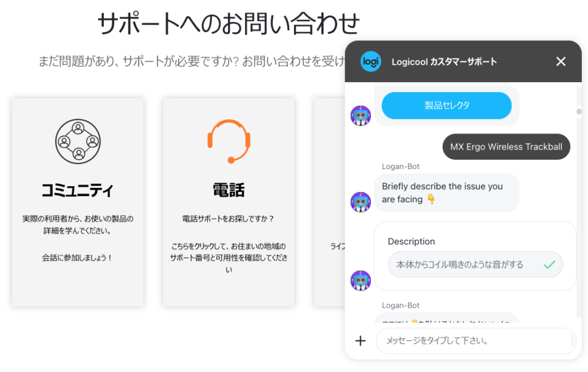Click the orange headset phone icon
The width and height of the screenshot is (588, 372).
pyautogui.click(x=229, y=141)
